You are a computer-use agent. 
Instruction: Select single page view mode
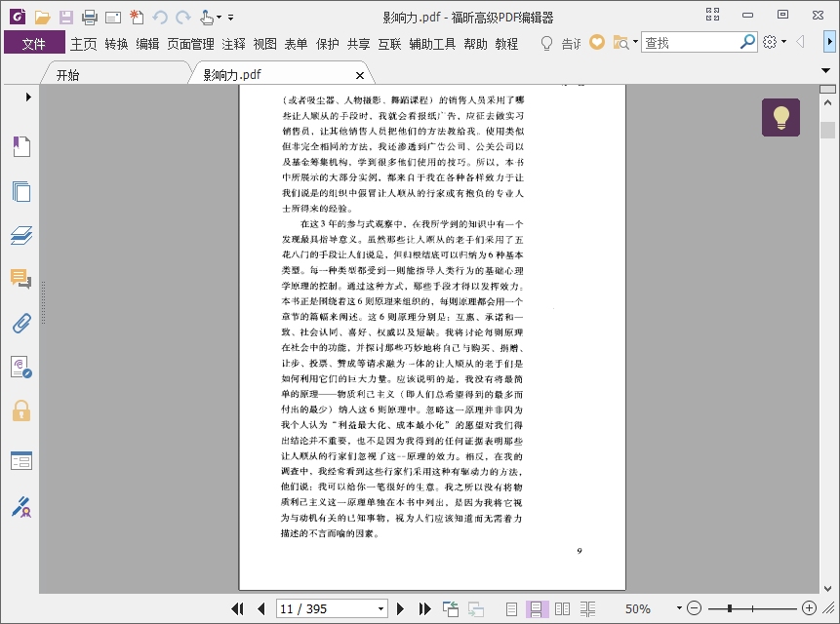[511, 608]
